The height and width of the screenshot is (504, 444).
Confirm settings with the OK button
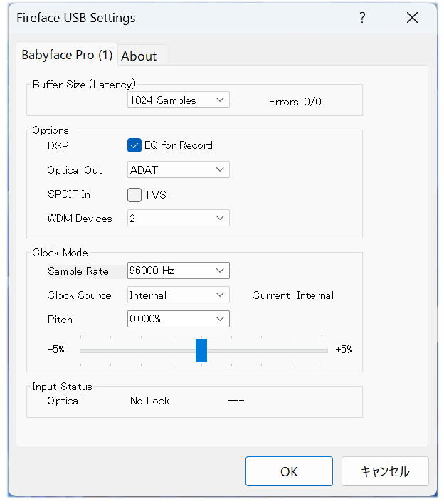(x=289, y=471)
